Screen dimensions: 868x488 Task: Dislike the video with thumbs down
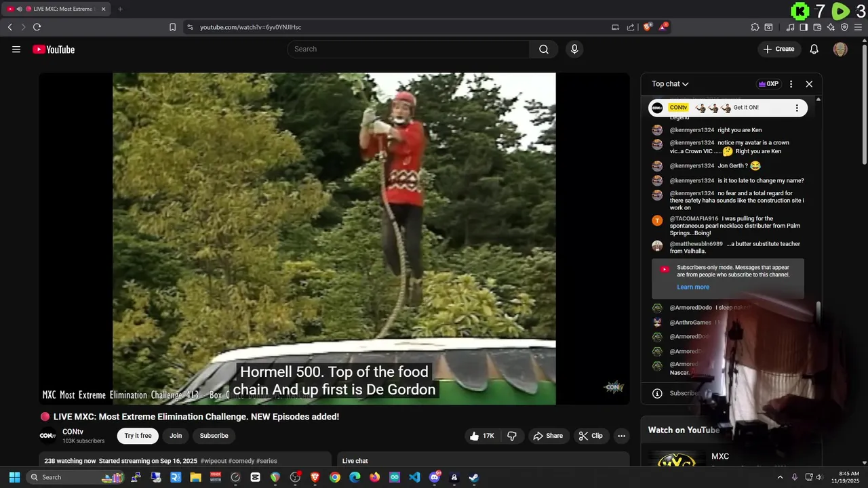point(512,436)
